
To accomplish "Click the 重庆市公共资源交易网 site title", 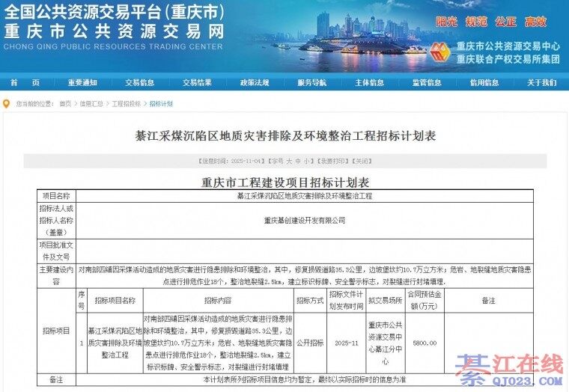I will [x=114, y=31].
